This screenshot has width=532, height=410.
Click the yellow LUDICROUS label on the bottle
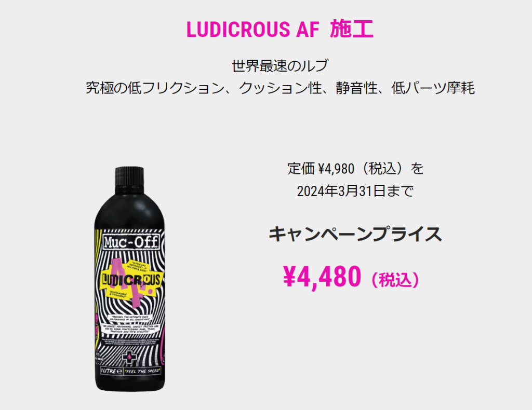pyautogui.click(x=131, y=280)
